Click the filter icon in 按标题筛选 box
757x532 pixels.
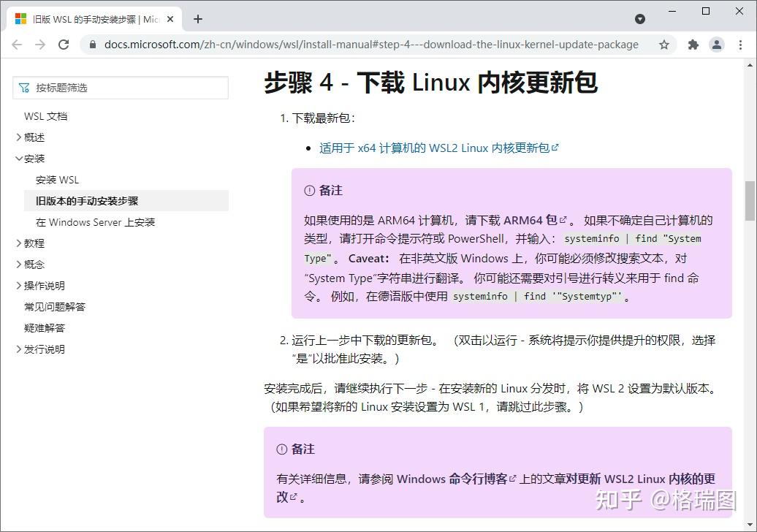(x=23, y=87)
